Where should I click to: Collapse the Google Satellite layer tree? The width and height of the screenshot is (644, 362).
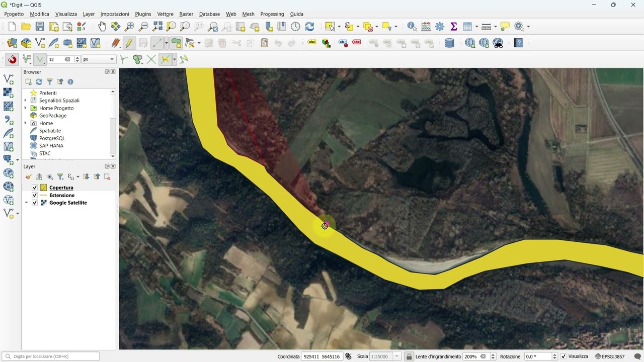point(26,203)
